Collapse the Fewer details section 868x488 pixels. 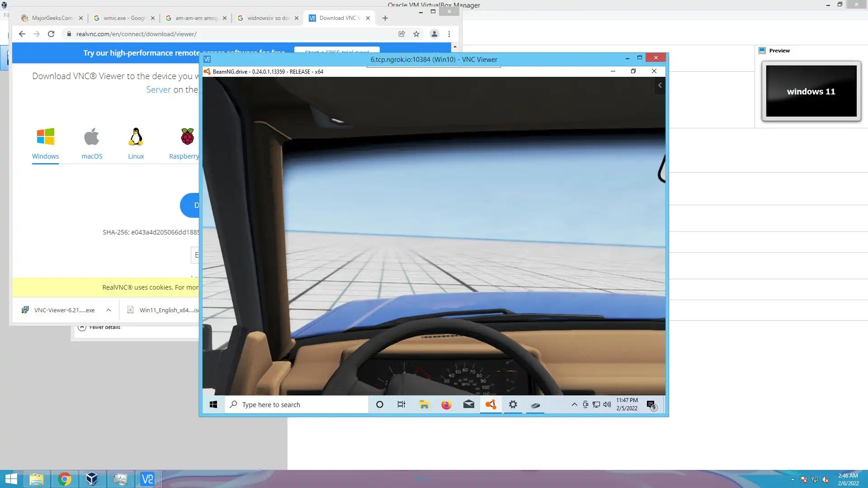[82, 327]
